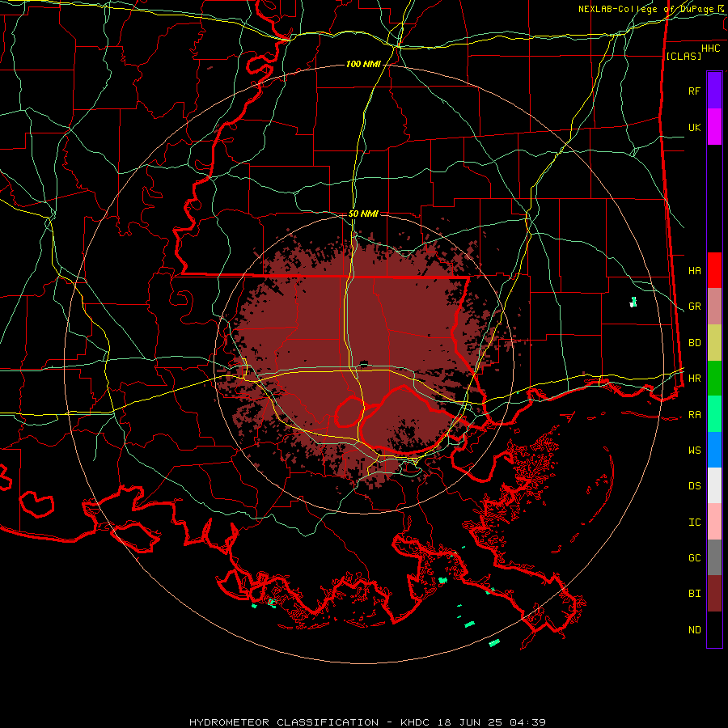Click the GR pink legend swatch
The image size is (728, 728).
714,307
